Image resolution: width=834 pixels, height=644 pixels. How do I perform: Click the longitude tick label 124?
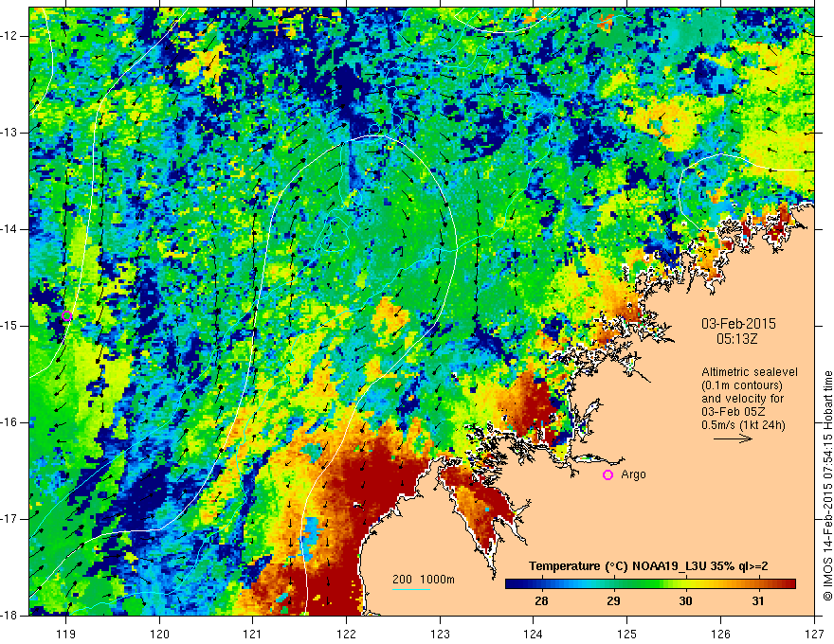click(534, 634)
